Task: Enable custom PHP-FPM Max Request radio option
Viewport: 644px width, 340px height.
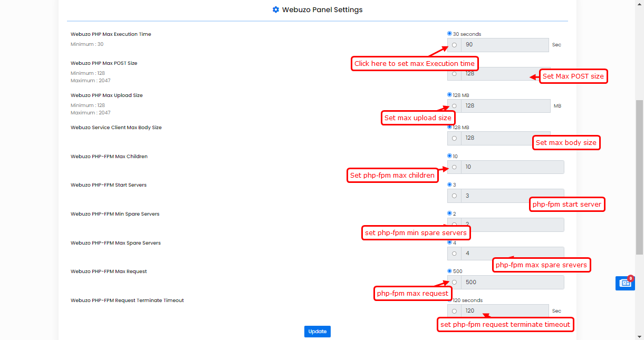Action: tap(454, 282)
